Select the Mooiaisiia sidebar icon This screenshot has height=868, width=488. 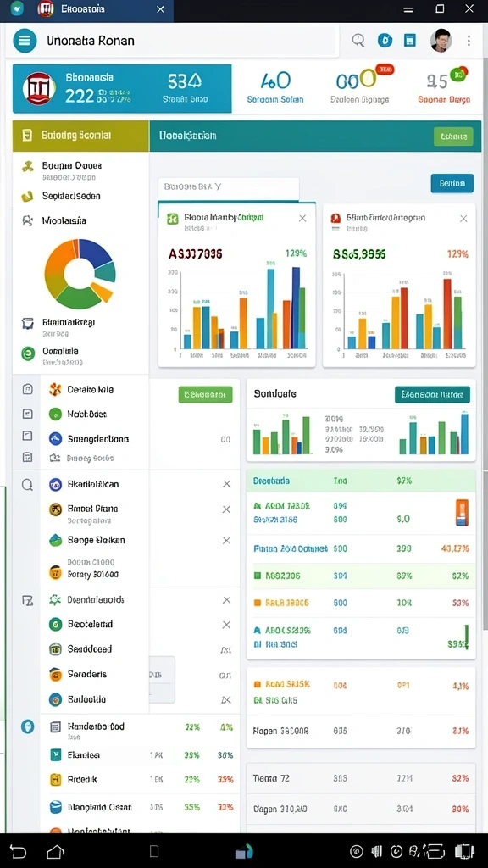(x=27, y=221)
